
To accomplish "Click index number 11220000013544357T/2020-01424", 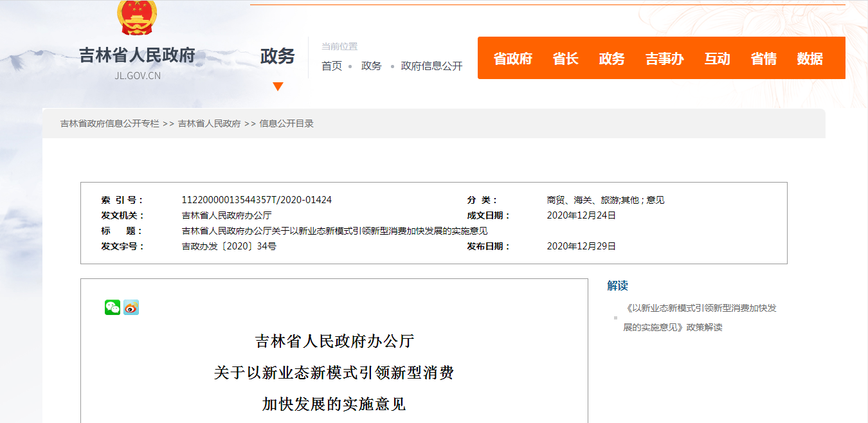I will [x=257, y=200].
